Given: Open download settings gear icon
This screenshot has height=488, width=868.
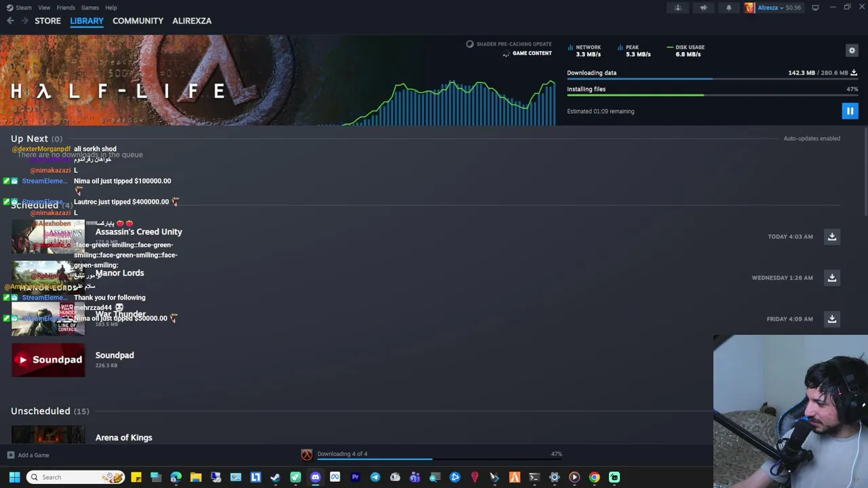Looking at the screenshot, I should pyautogui.click(x=852, y=50).
